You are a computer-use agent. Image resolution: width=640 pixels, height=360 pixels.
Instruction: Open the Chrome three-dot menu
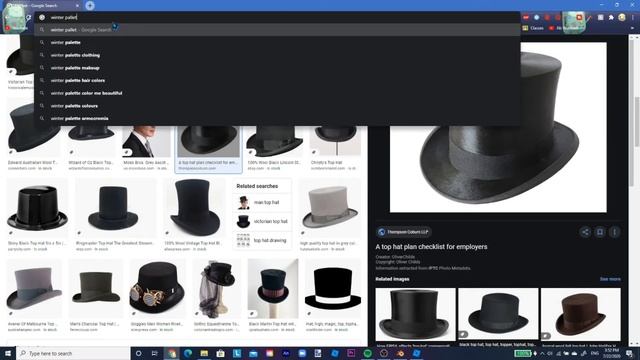(x=633, y=18)
